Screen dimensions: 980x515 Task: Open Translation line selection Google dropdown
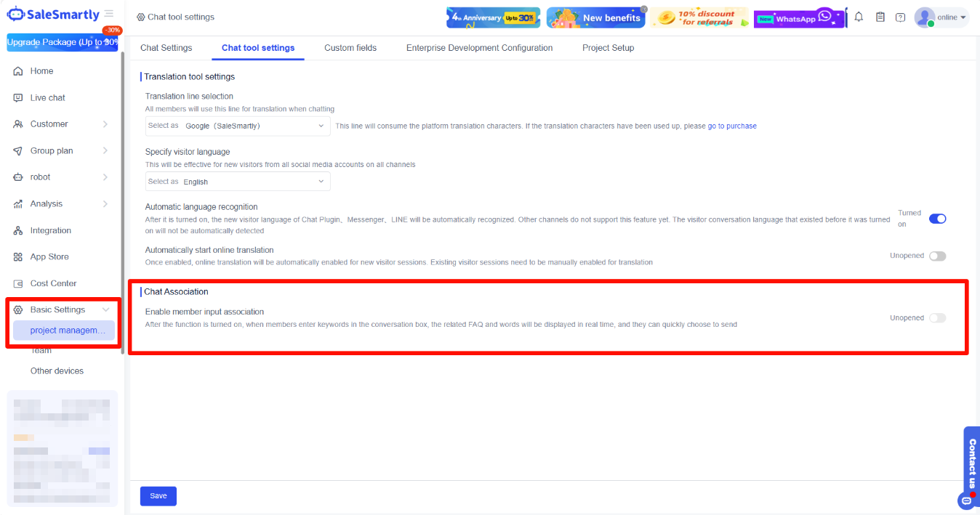[x=238, y=126]
